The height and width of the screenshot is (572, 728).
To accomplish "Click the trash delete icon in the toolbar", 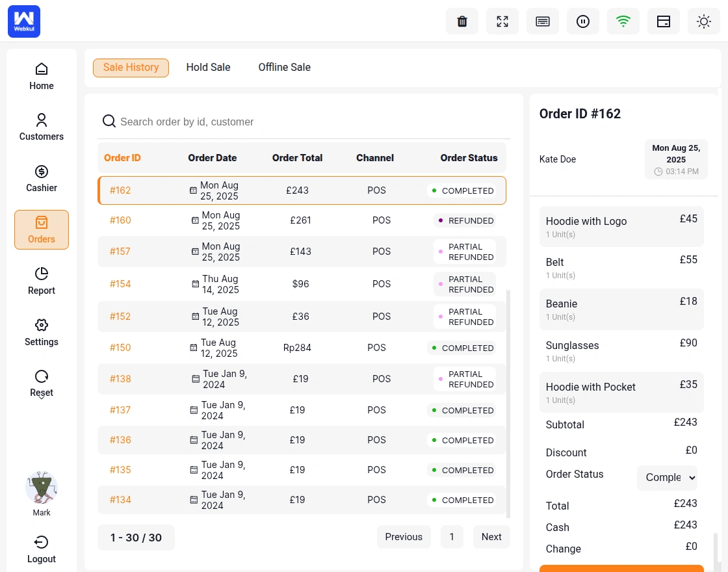I will pyautogui.click(x=462, y=21).
